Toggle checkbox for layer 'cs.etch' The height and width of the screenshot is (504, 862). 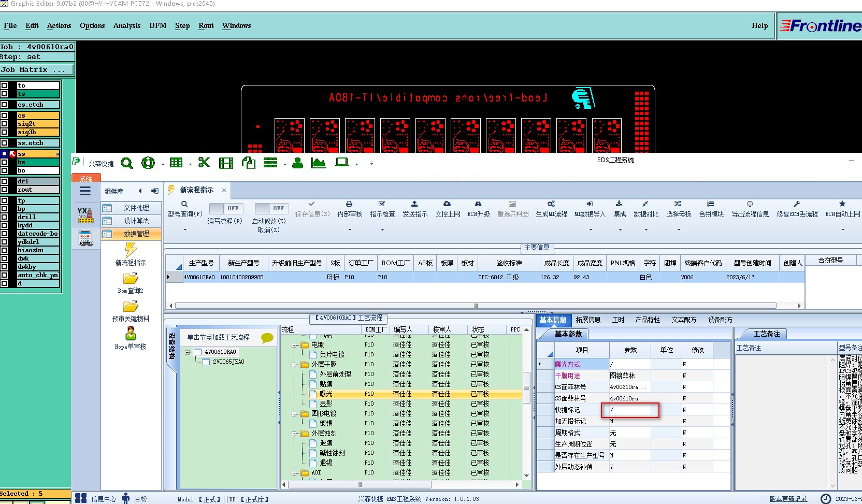pyautogui.click(x=4, y=105)
